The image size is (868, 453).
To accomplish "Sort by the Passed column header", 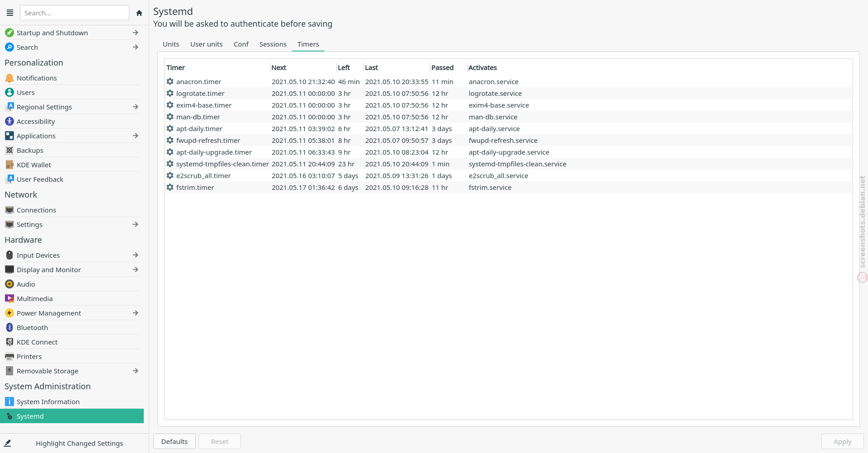I will (x=448, y=67).
